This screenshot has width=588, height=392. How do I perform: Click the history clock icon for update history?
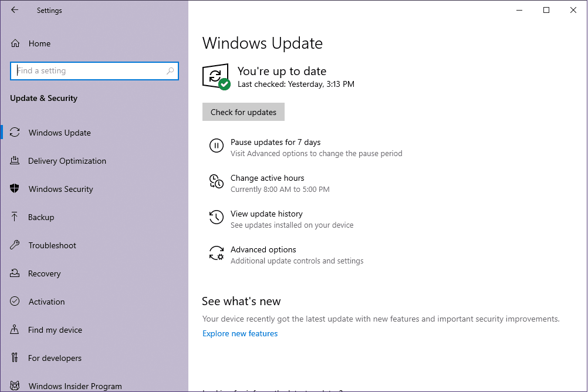click(217, 217)
